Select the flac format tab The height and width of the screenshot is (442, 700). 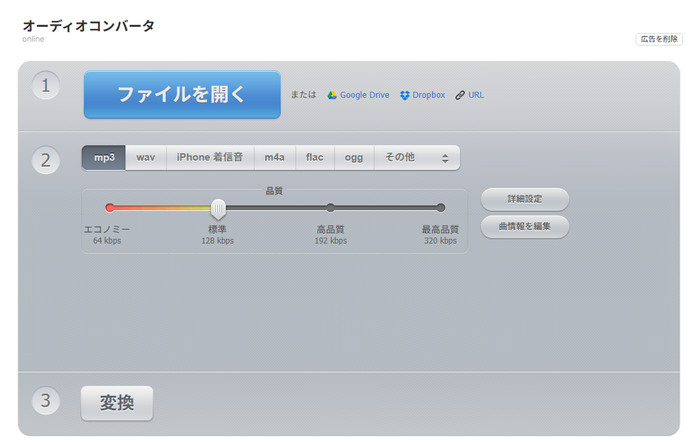315,158
